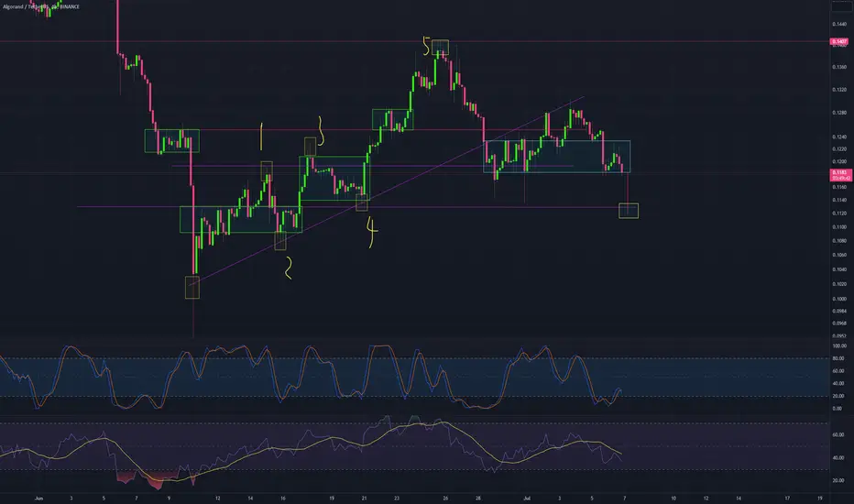Click the 0.0968 price axis value
This screenshot has width=854, height=504.
click(x=839, y=323)
